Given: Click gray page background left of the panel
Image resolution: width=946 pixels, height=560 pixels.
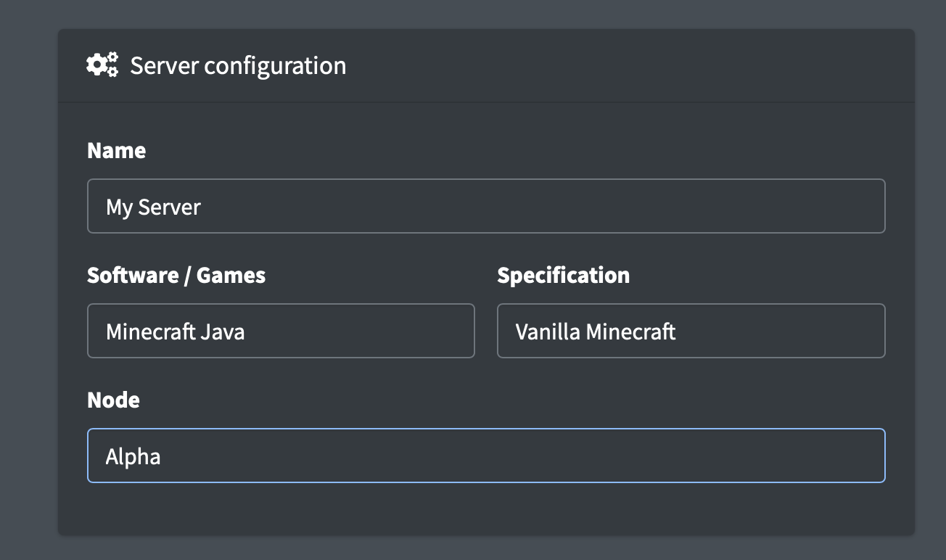Looking at the screenshot, I should pos(29,290).
